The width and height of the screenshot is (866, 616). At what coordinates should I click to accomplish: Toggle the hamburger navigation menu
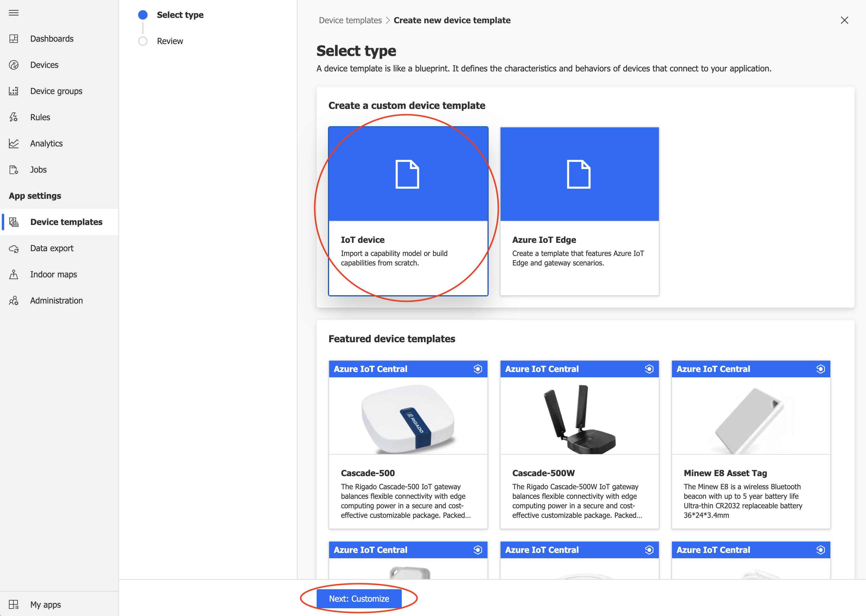[14, 13]
